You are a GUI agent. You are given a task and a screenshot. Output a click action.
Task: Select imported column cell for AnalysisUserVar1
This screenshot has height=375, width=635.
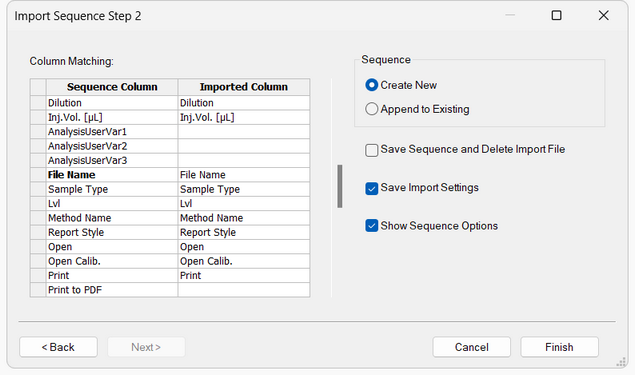pyautogui.click(x=244, y=132)
